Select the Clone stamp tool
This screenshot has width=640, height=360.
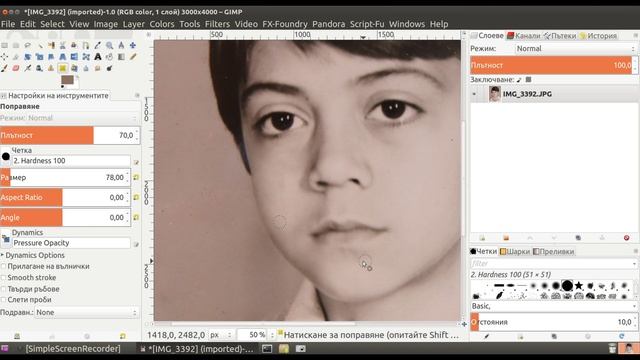(x=51, y=68)
